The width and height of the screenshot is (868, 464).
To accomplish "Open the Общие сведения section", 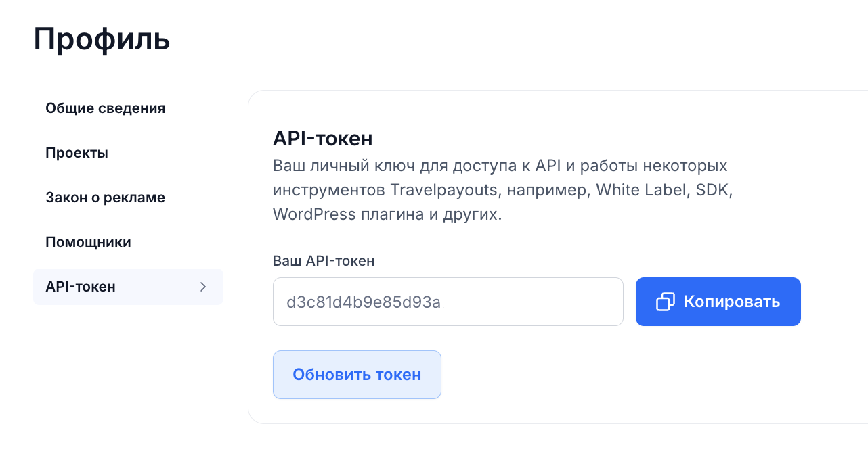I will (106, 108).
